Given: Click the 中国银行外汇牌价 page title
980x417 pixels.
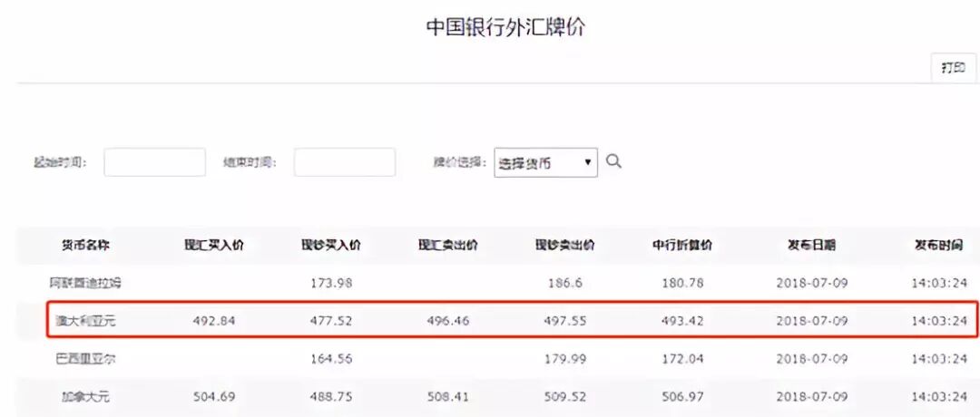Looking at the screenshot, I should pos(505,27).
